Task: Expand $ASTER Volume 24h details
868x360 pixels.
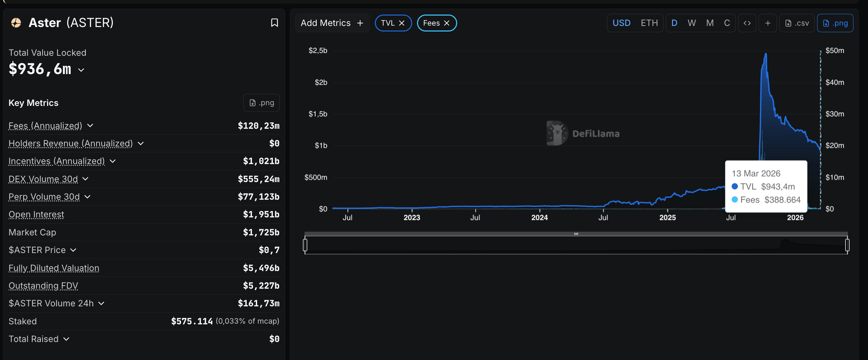Action: [x=101, y=304]
